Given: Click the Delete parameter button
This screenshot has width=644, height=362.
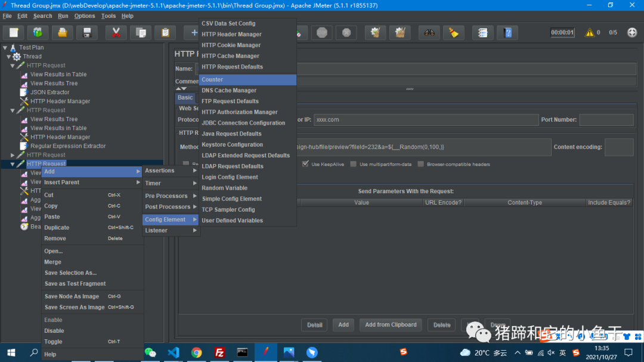Looking at the screenshot, I should (442, 325).
